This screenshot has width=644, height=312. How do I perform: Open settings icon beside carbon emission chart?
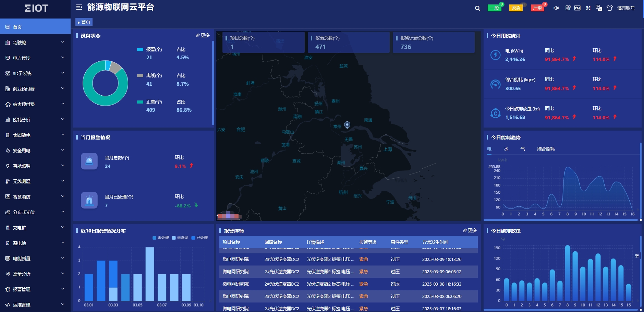pyautogui.click(x=636, y=256)
